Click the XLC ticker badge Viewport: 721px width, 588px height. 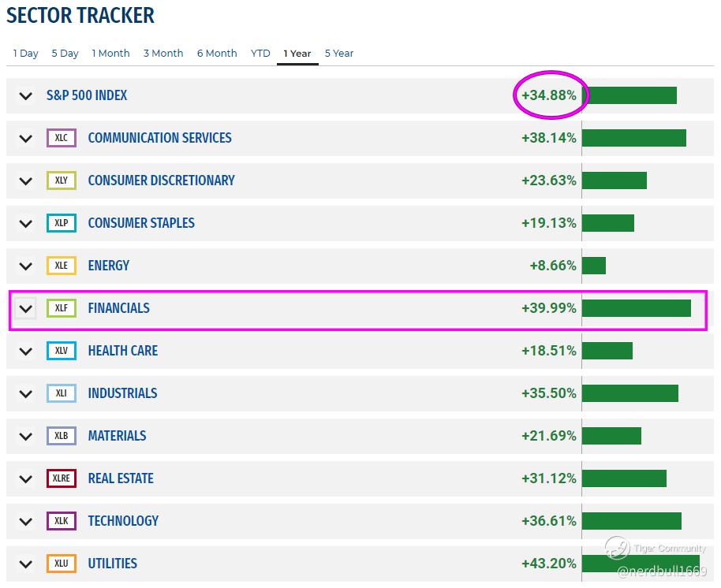point(62,138)
